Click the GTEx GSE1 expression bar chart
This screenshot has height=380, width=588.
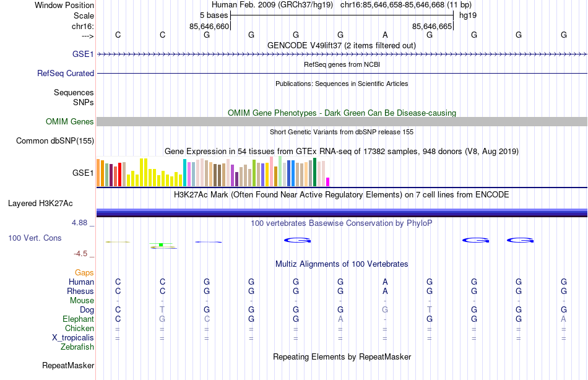[x=213, y=172]
